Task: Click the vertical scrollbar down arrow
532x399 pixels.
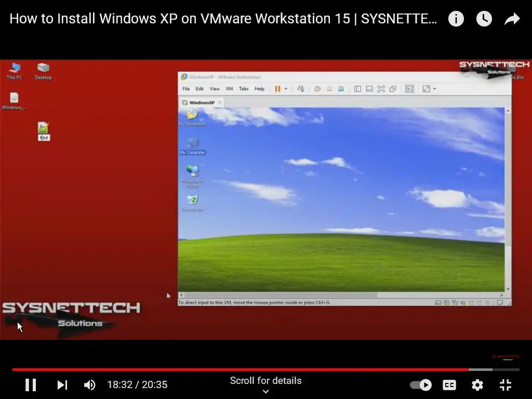Action: tap(508, 289)
